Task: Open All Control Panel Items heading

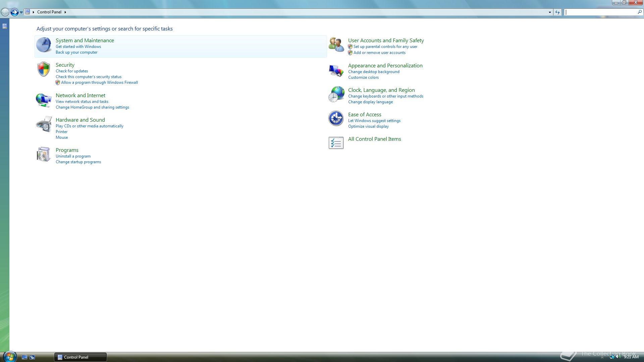Action: click(x=375, y=139)
